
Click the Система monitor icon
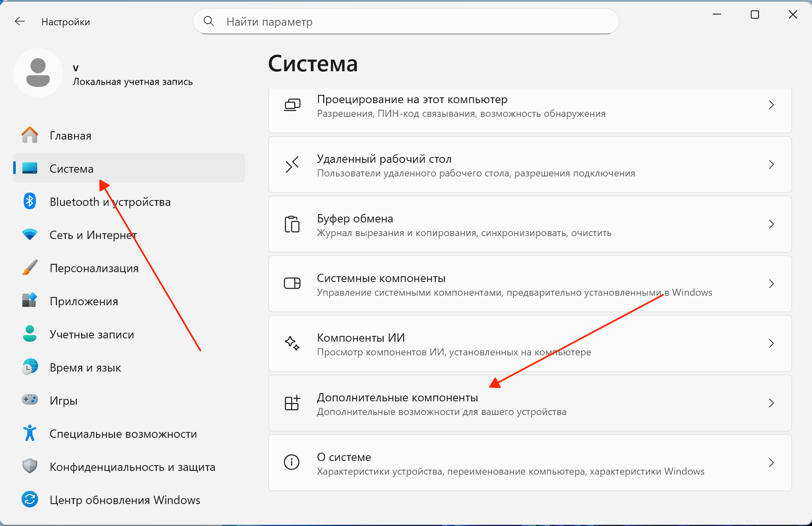pos(30,168)
